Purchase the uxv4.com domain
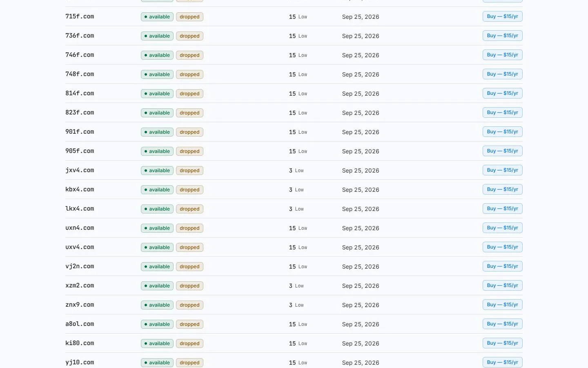This screenshot has width=588, height=368. 502,247
